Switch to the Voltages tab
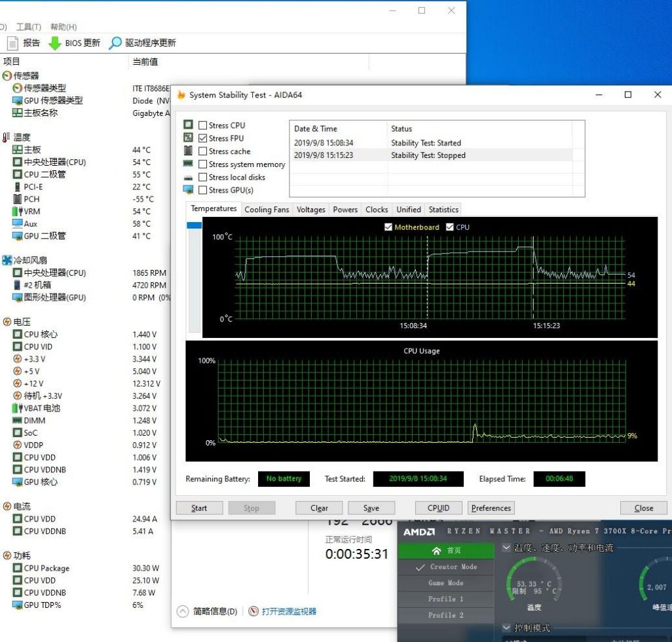 pos(310,209)
